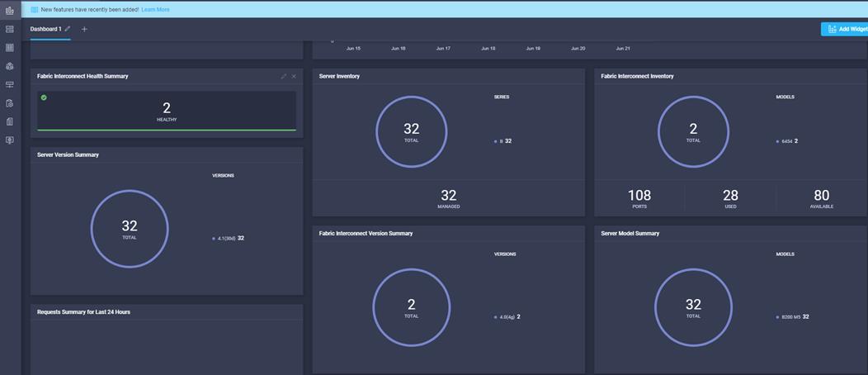
Task: Click the Jun 21 chart axis label
Action: 623,49
